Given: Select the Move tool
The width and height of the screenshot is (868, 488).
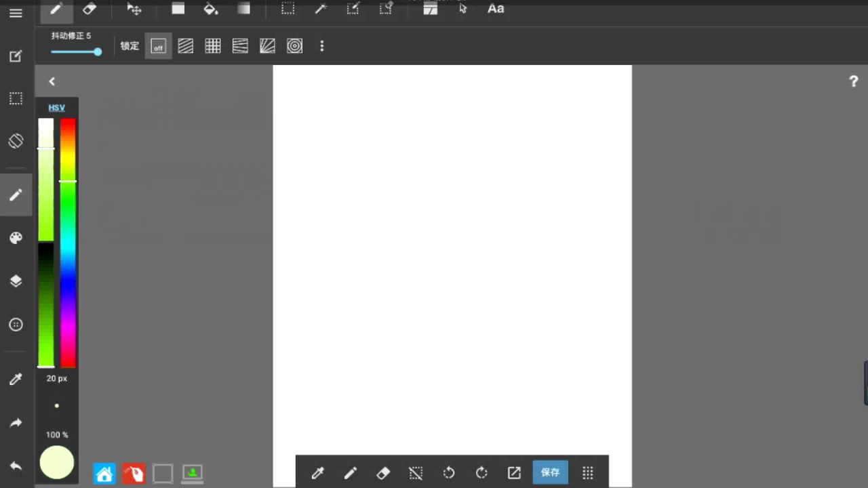Looking at the screenshot, I should (x=134, y=9).
